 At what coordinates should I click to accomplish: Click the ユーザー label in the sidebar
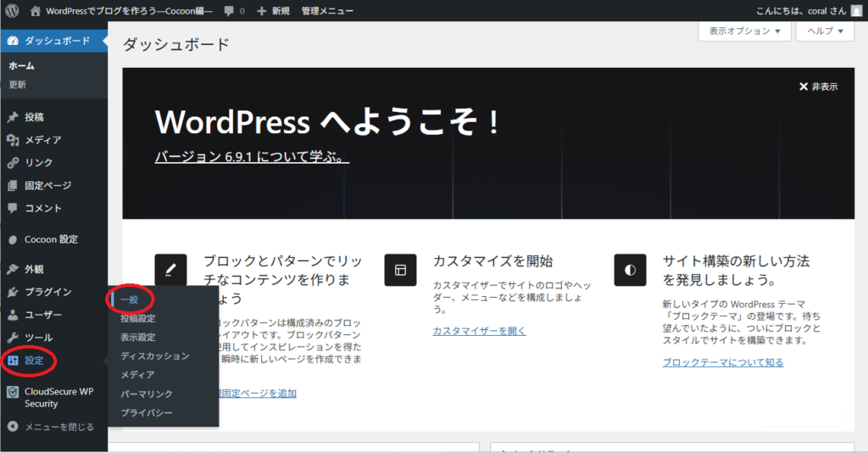pos(43,315)
